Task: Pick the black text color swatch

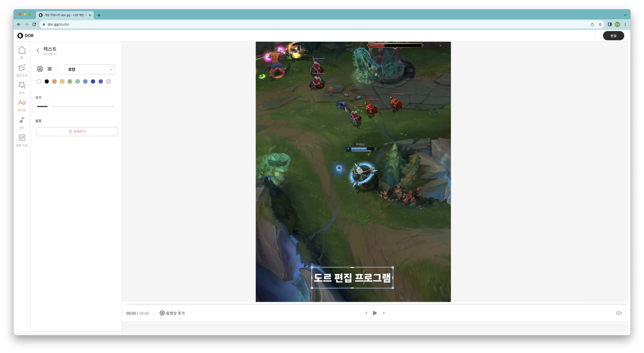Action: pos(47,82)
